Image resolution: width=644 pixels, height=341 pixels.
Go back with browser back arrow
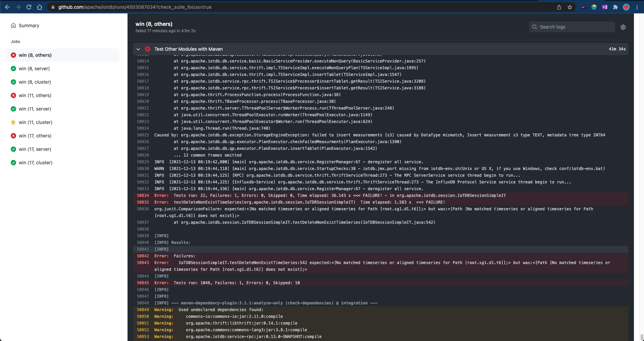tap(7, 7)
